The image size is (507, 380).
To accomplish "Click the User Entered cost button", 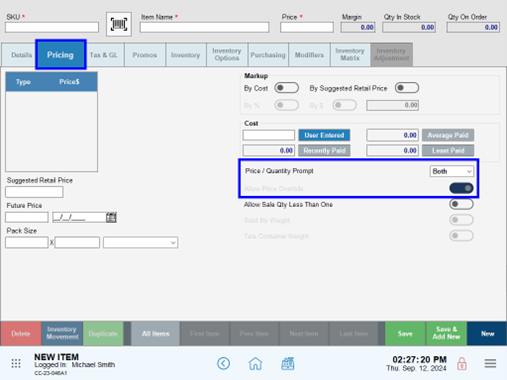I will point(324,135).
